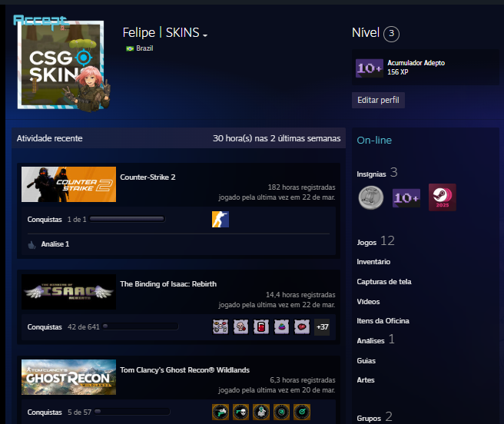Click the thumbs-up Análise icon
The height and width of the screenshot is (424, 504).
point(31,245)
